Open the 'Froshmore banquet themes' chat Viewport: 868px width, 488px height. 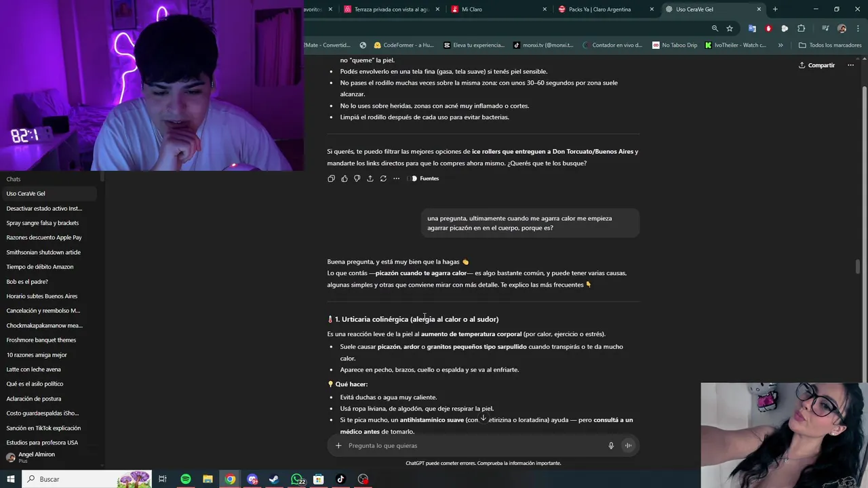click(x=49, y=340)
